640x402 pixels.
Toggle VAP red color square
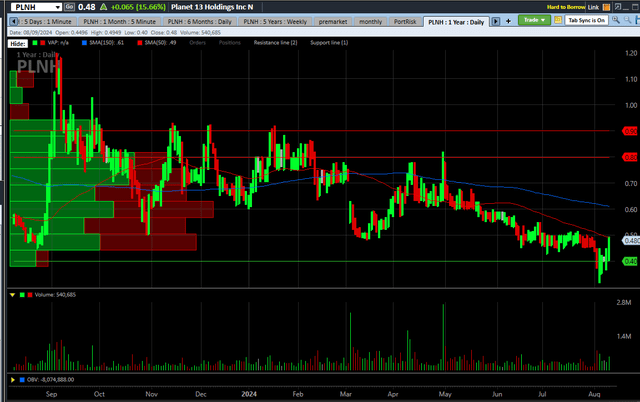tap(42, 43)
